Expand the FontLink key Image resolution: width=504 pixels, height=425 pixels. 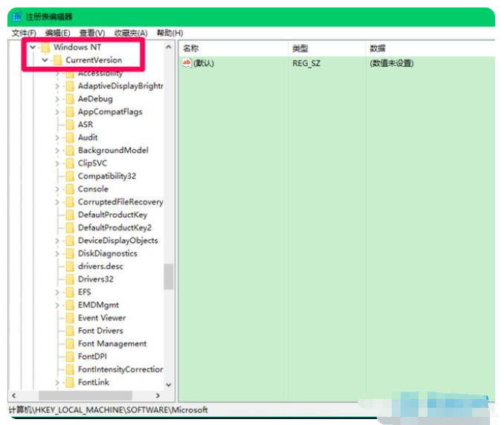(57, 382)
